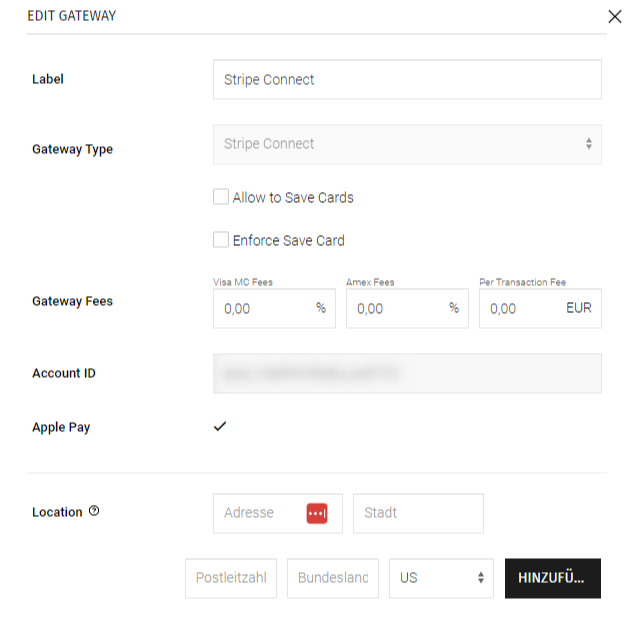This screenshot has width=630, height=625.
Task: Enable the Enforce Save Card checkbox
Action: tap(221, 240)
